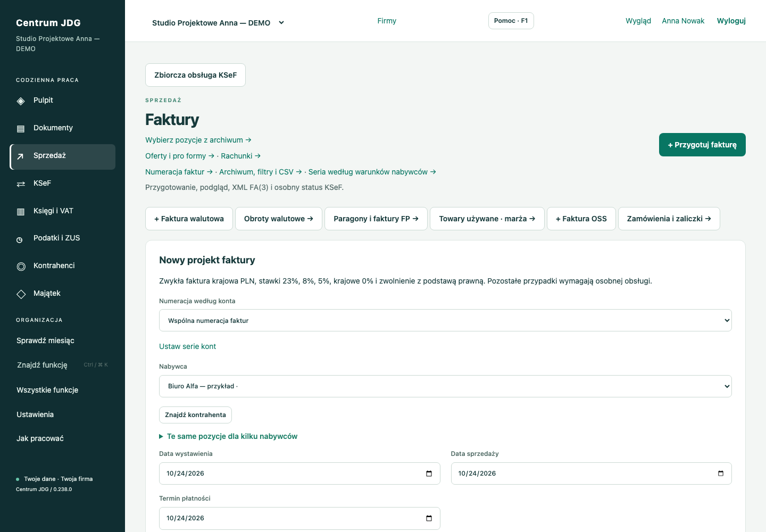Open 'Zamówienia i zaliczki' shortcut
The height and width of the screenshot is (532, 766).
[x=669, y=219]
